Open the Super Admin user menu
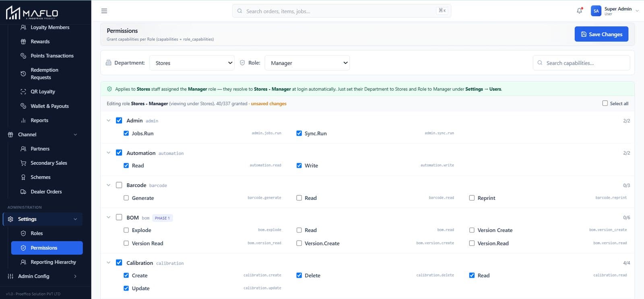Image resolution: width=644 pixels, height=299 pixels. coord(615,11)
